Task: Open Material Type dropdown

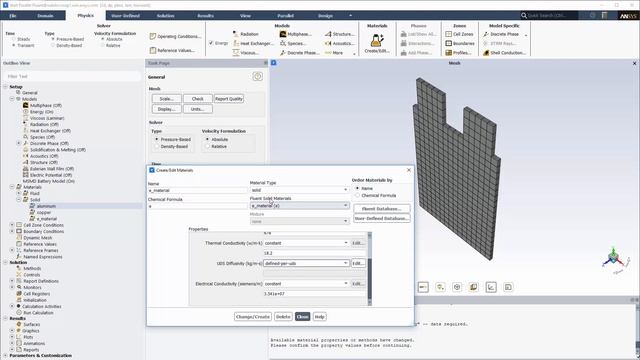Action: click(300, 190)
